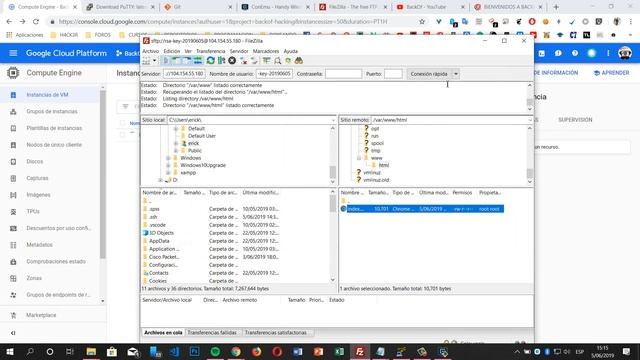Refresh the file and folder lists
Image resolution: width=640 pixels, height=360 pixels.
(210, 61)
